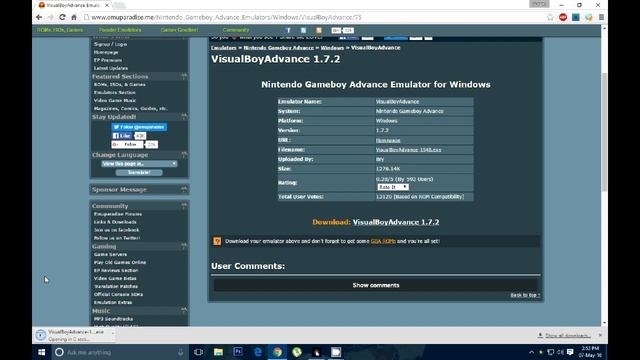Reload the page with the refresh icon

(62, 17)
